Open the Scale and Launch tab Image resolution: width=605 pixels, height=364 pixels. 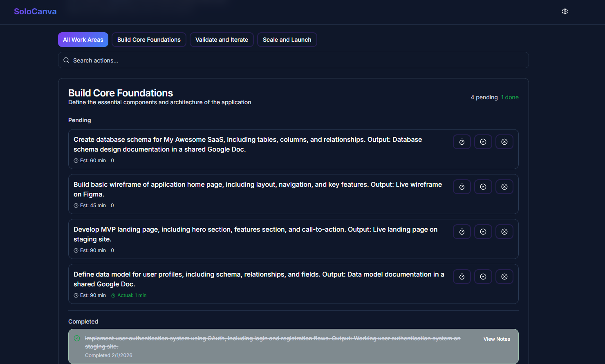click(x=287, y=40)
